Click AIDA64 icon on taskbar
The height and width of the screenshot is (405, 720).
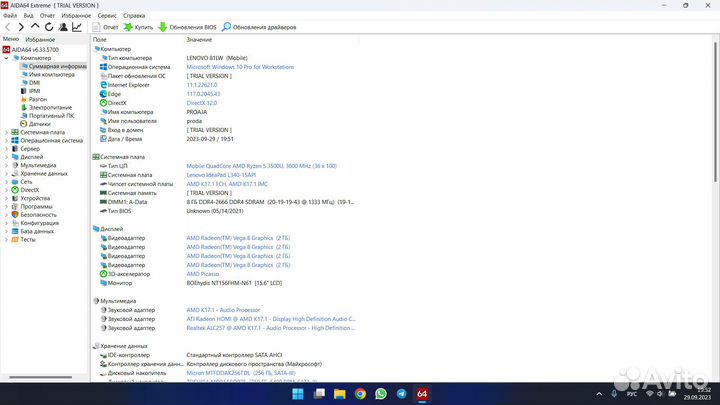tap(422, 394)
